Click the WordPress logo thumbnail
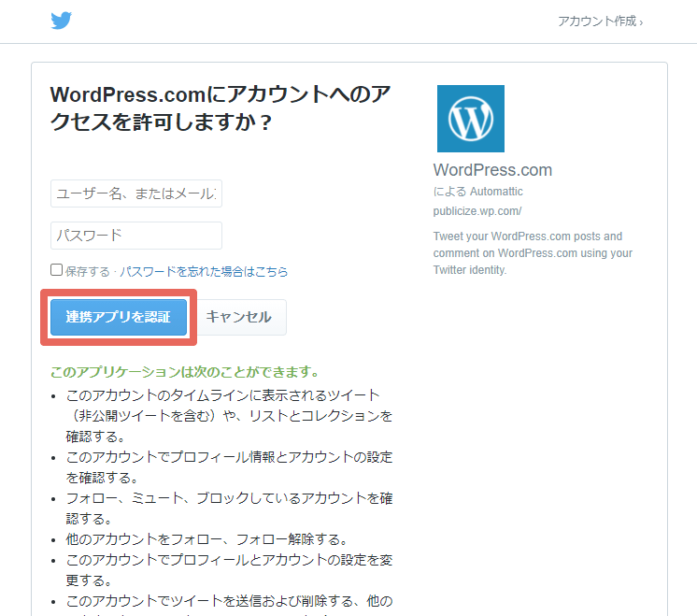This screenshot has height=616, width=697. [x=471, y=119]
